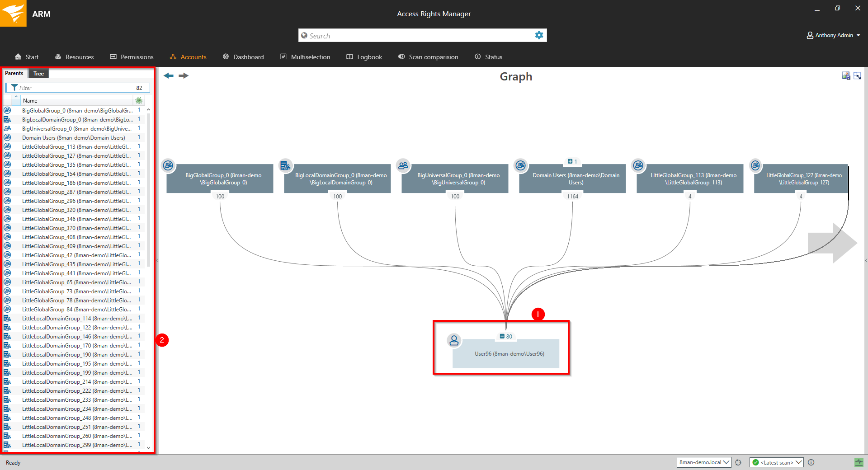Switch to the Tree tab

38,74
